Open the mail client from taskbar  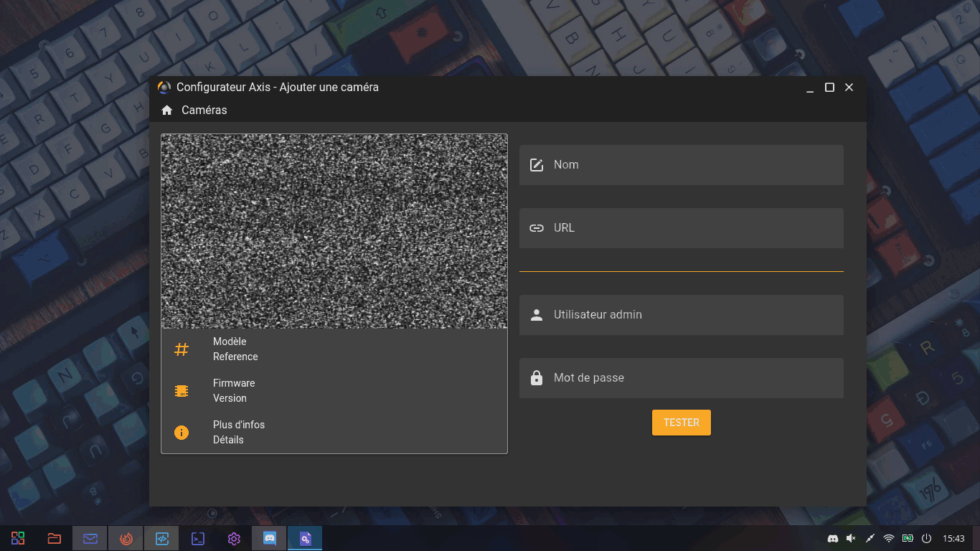coord(90,538)
